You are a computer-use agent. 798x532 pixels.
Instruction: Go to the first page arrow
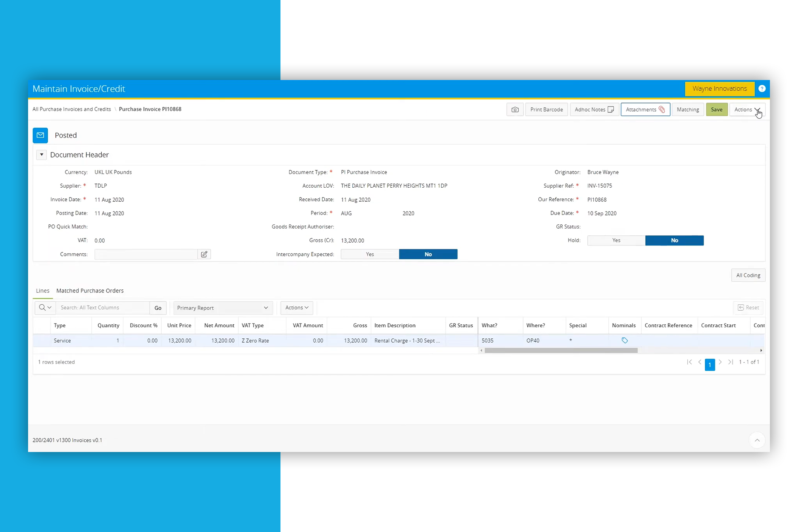click(x=689, y=362)
